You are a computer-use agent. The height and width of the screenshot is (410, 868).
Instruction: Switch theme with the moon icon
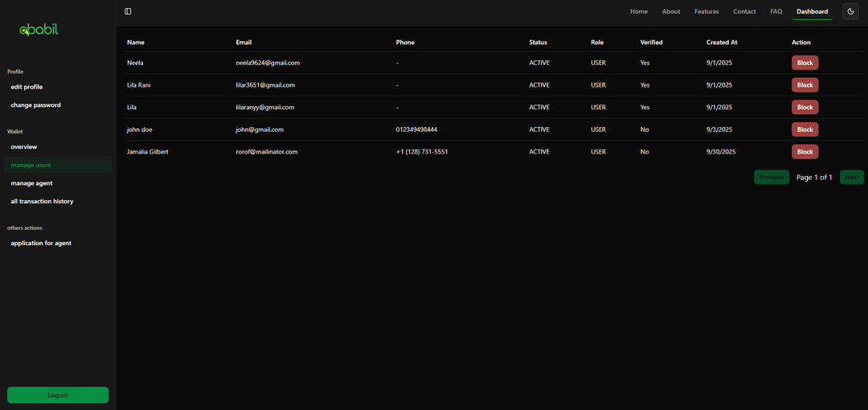(x=850, y=11)
